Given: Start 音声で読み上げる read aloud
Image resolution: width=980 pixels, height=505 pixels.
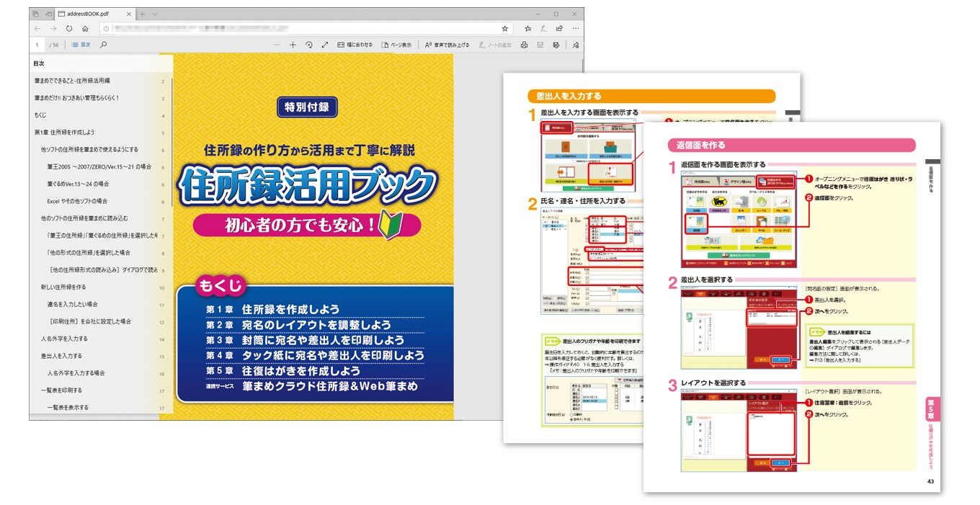Looking at the screenshot, I should point(447,45).
